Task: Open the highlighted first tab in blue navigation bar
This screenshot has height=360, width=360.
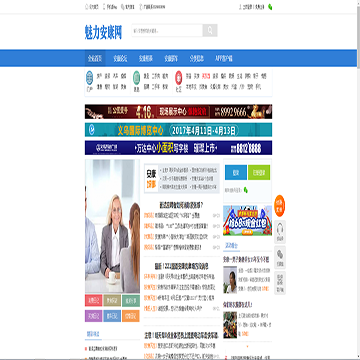Action: 95,58
